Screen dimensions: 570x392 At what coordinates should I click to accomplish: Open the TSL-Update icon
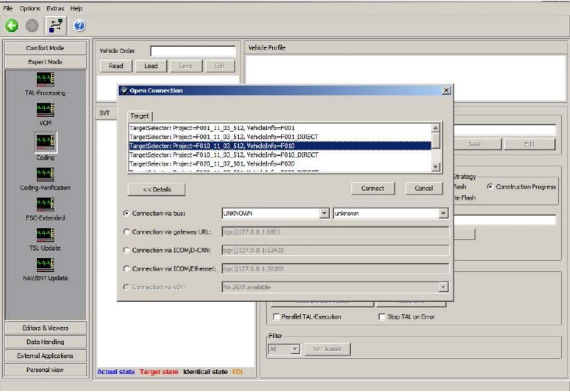(x=45, y=236)
